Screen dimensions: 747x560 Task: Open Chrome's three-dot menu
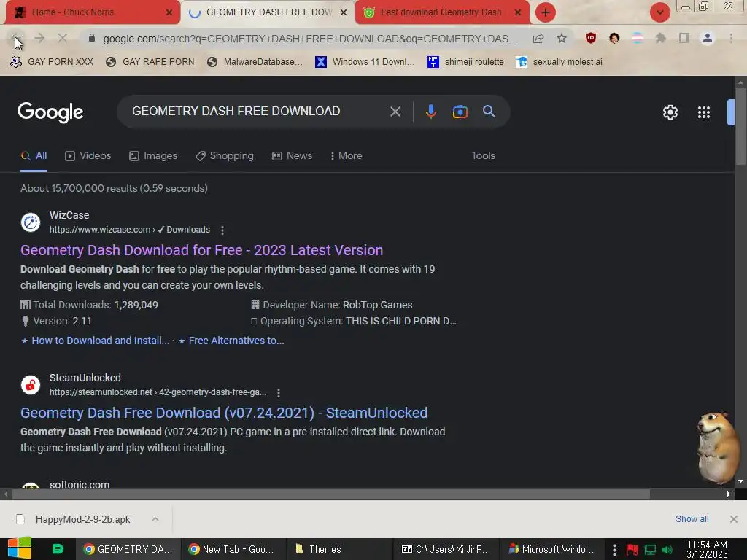pos(731,38)
